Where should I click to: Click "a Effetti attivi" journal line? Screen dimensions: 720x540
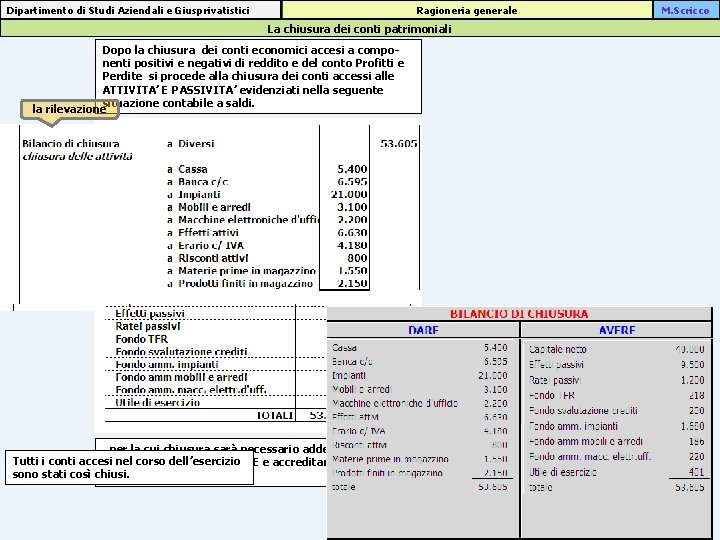pos(202,233)
